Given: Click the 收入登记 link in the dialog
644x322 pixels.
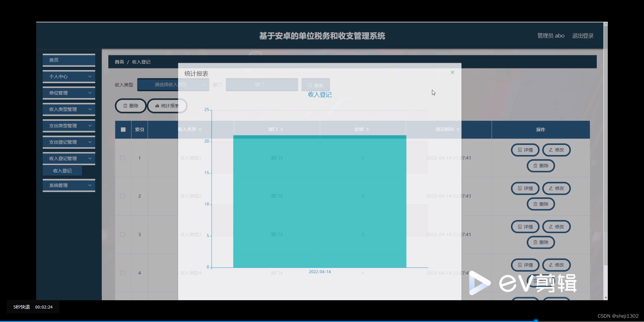Looking at the screenshot, I should click(319, 95).
